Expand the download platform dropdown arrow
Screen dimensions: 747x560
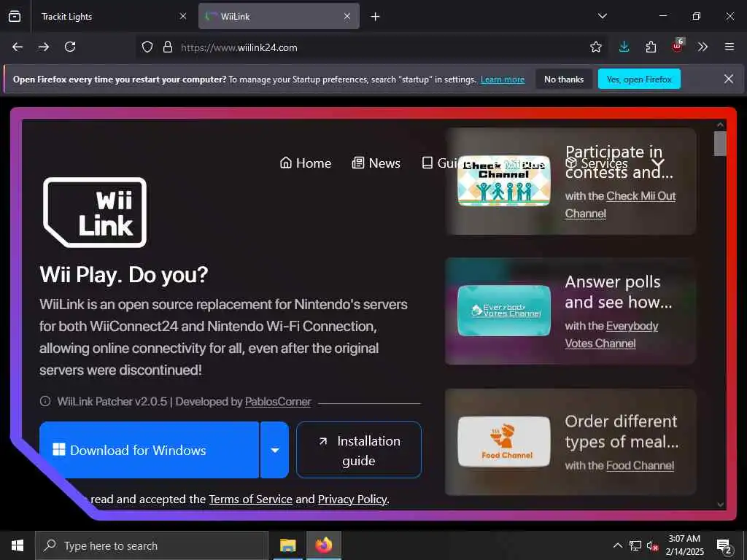(275, 450)
